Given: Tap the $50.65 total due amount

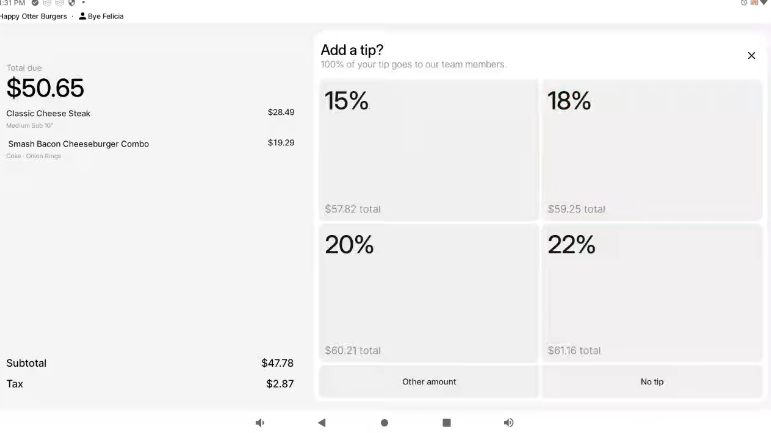Looking at the screenshot, I should (45, 89).
